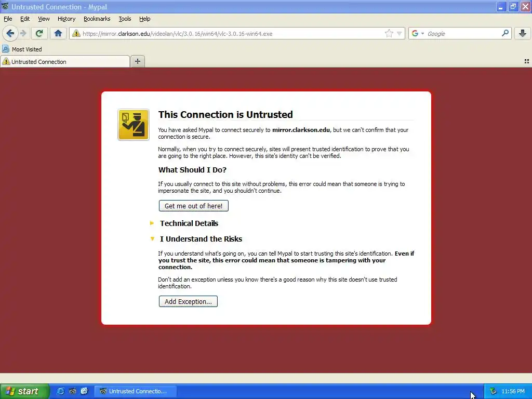Open the Edit menu
The width and height of the screenshot is (532, 399).
pos(25,19)
